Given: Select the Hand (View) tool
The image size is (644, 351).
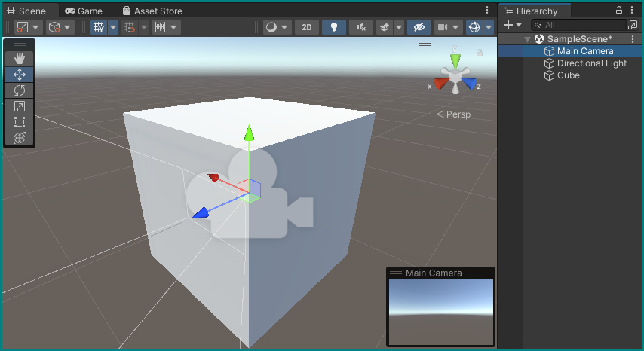Looking at the screenshot, I should pos(20,59).
